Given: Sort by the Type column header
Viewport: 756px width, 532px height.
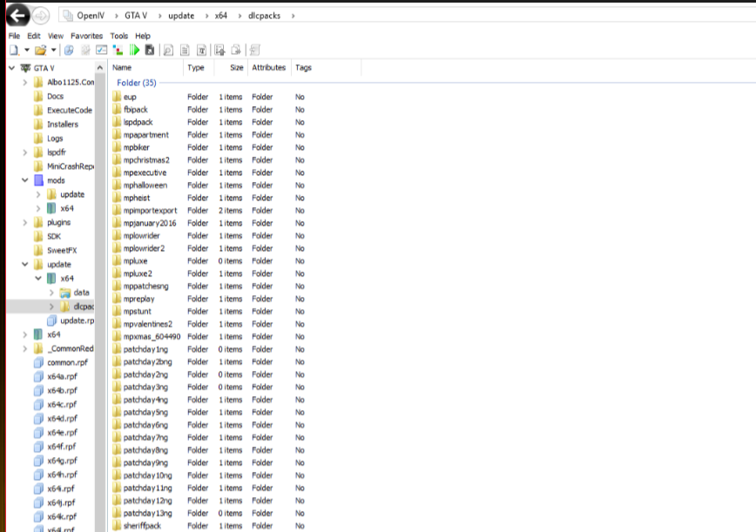Looking at the screenshot, I should point(199,67).
